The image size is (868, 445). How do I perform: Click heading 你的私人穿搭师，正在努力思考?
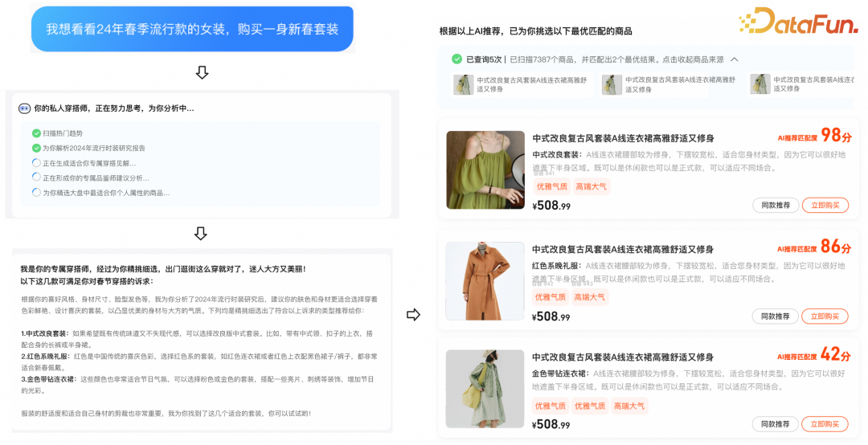(x=114, y=108)
